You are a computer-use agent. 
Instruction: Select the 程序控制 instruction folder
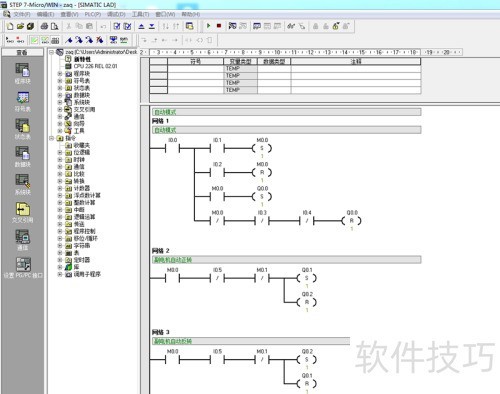[84, 231]
